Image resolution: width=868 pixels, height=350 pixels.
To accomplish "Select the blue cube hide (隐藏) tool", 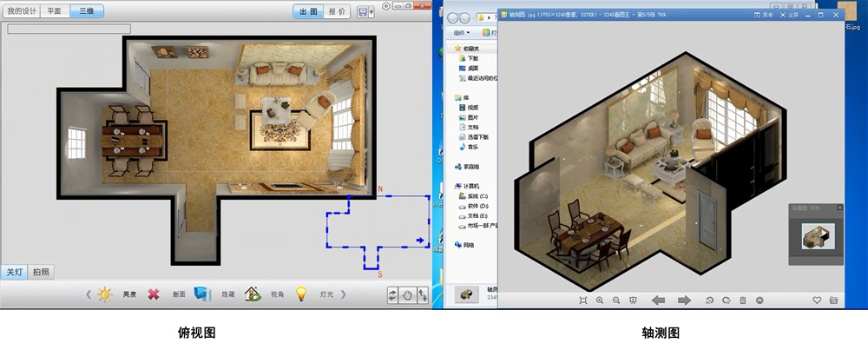I will pyautogui.click(x=202, y=294).
